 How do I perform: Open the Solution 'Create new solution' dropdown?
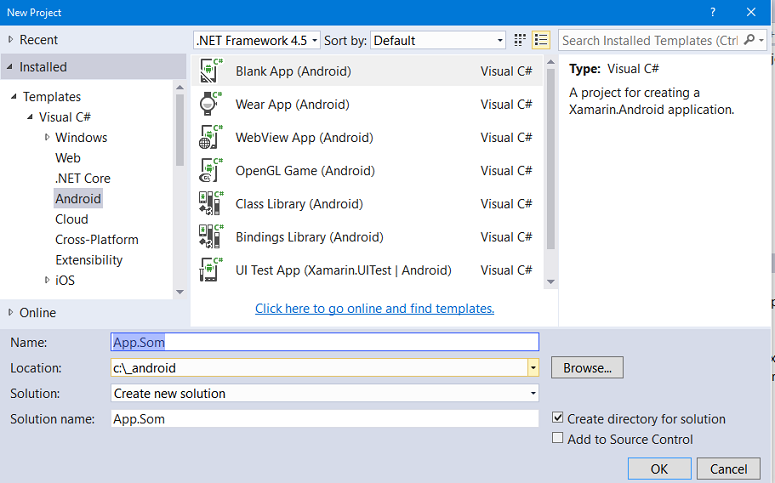[x=325, y=393]
